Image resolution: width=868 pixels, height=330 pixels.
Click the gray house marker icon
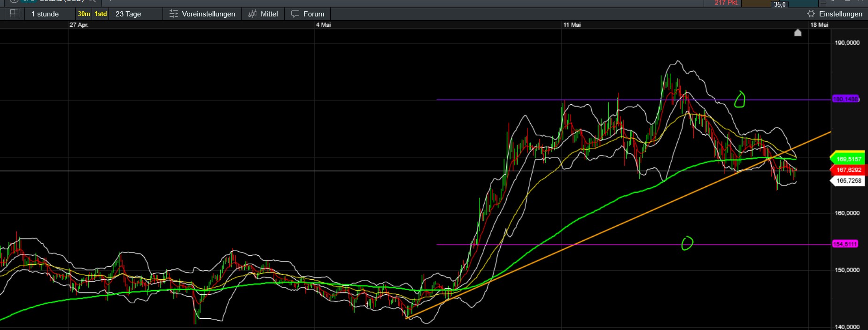point(798,32)
